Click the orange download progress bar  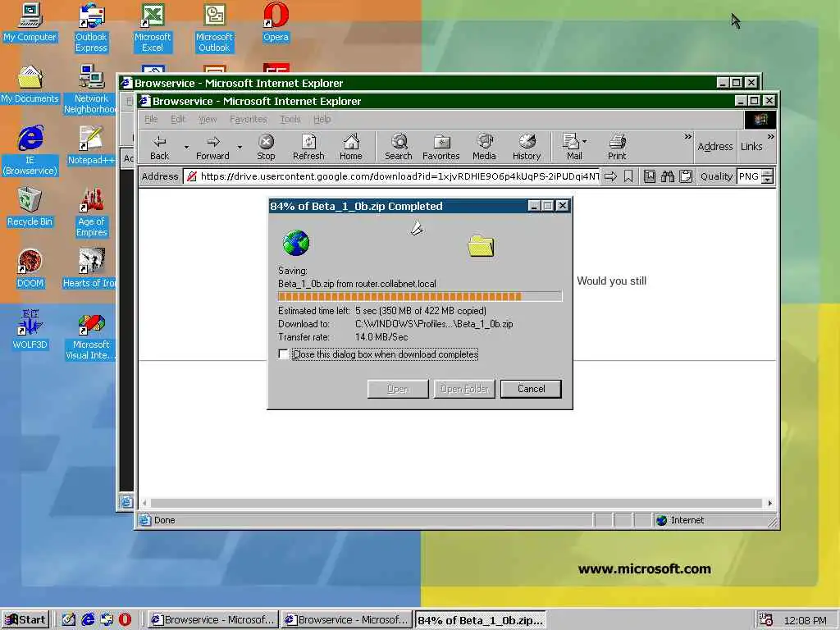click(x=419, y=296)
